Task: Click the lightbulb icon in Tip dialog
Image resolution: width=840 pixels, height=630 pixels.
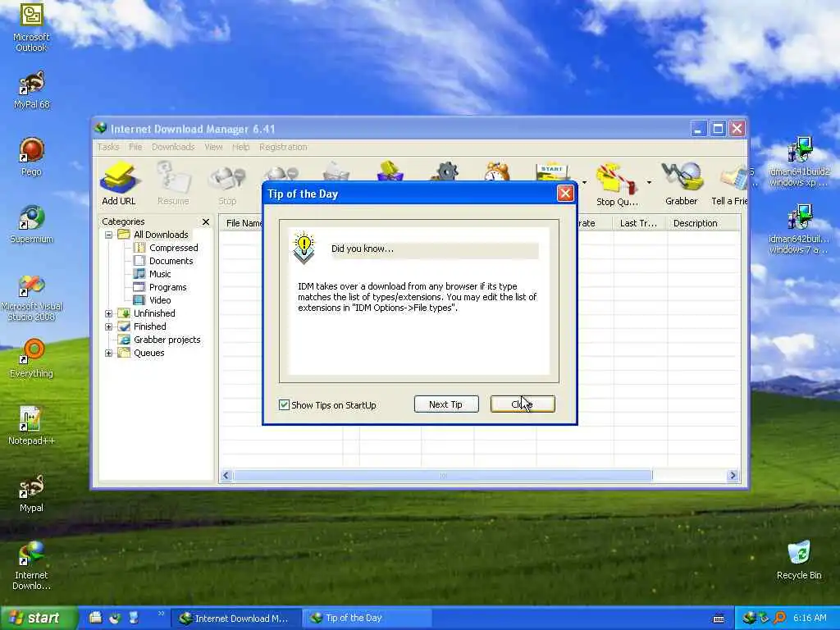Action: (x=304, y=248)
